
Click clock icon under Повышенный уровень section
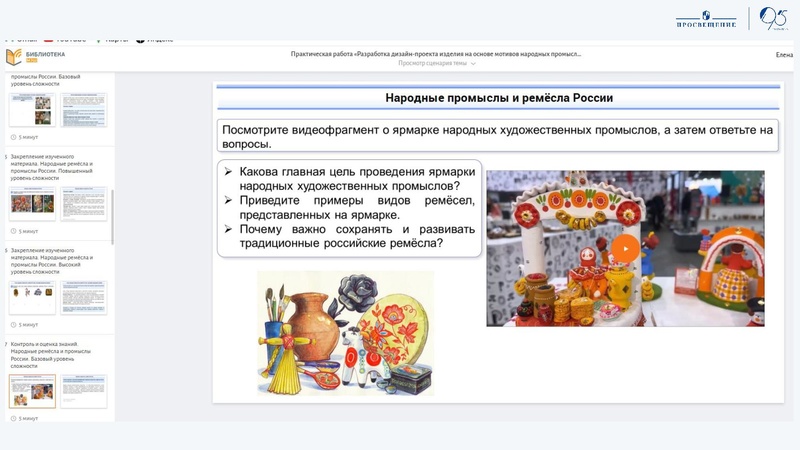[x=13, y=231]
